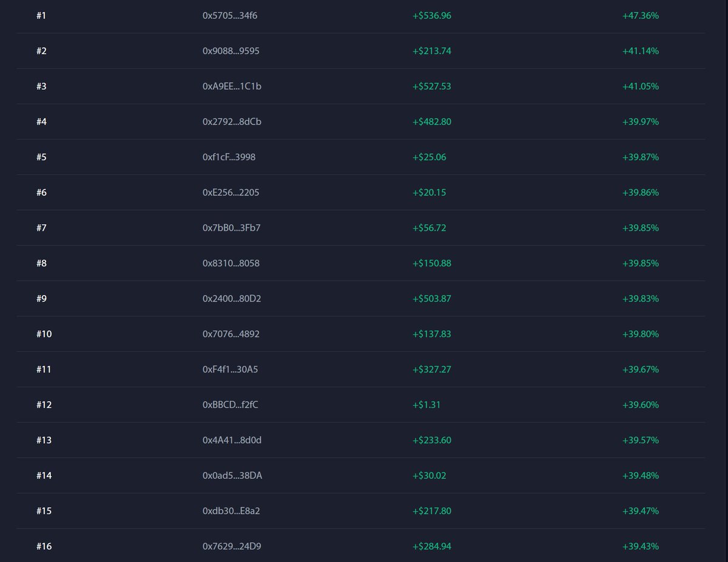The width and height of the screenshot is (728, 562).
Task: Click the 0x2792...8dCb address
Action: (x=232, y=122)
